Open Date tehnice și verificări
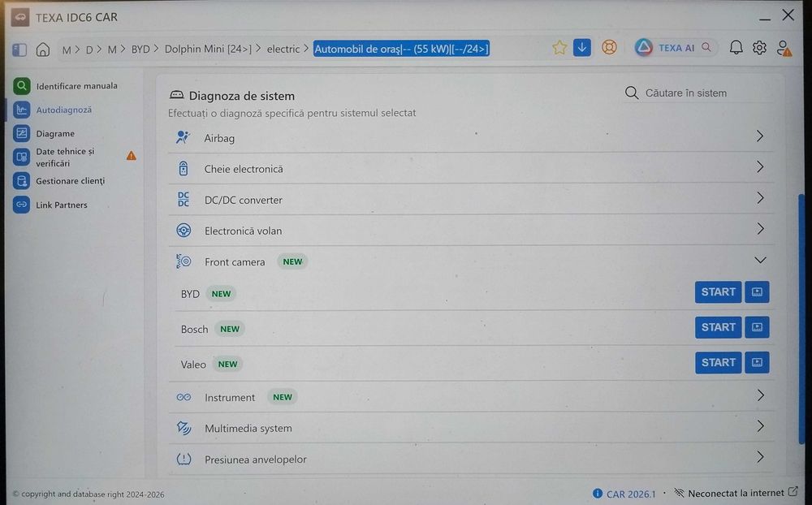 tap(54, 157)
